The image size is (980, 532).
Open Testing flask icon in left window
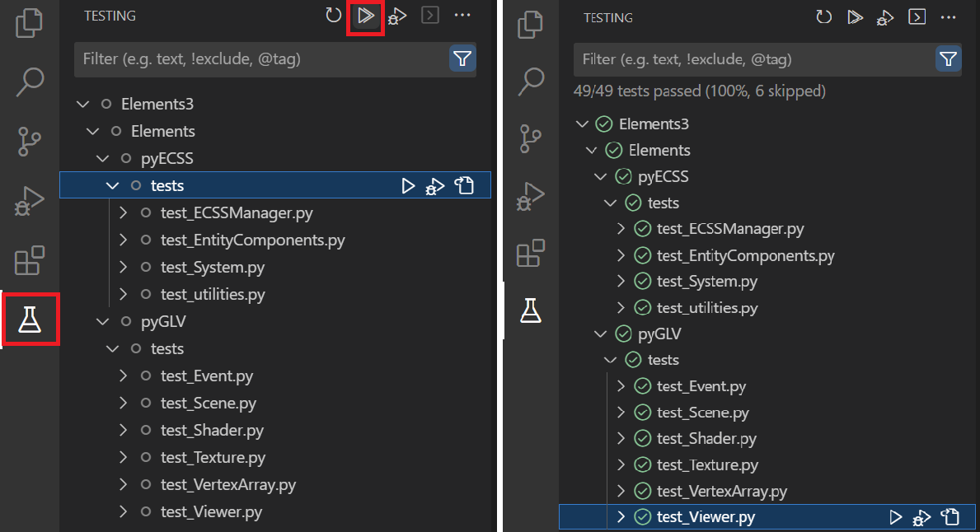(x=30, y=319)
